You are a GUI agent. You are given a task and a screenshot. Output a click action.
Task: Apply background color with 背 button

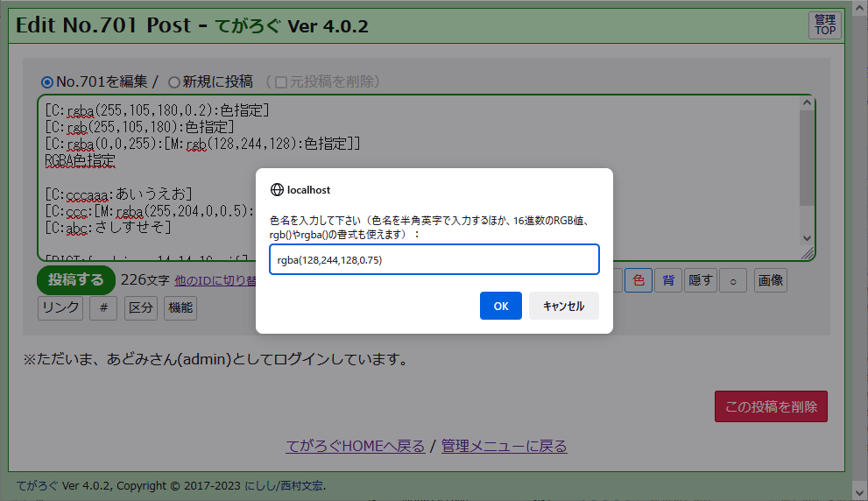668,280
